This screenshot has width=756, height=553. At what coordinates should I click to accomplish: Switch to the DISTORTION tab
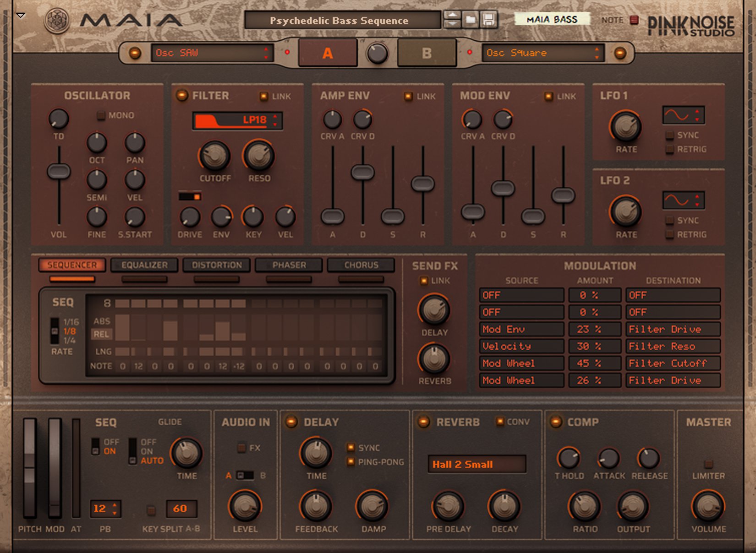[217, 265]
